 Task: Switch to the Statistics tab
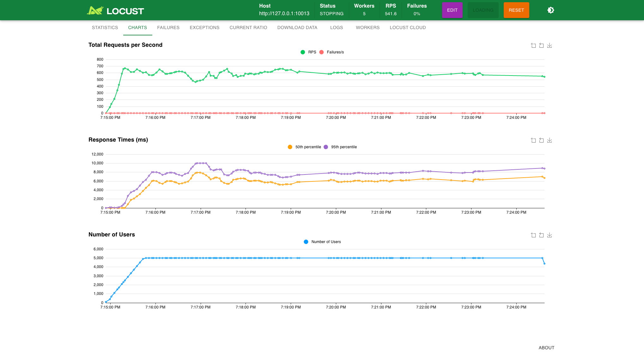click(x=105, y=27)
